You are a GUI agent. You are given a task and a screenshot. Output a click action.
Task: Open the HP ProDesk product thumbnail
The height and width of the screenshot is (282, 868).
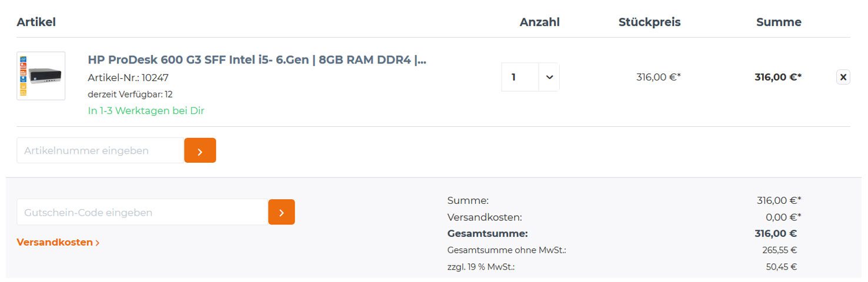pos(41,76)
